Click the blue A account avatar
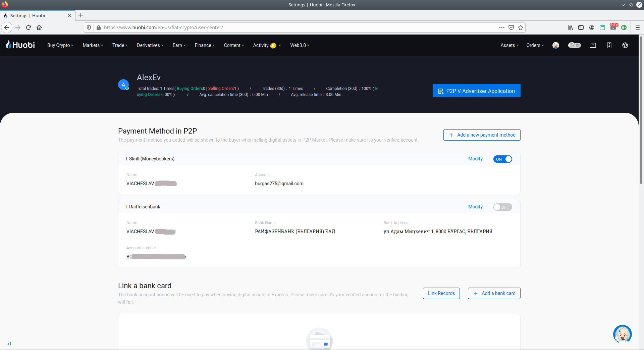This screenshot has height=350, width=644. [123, 85]
